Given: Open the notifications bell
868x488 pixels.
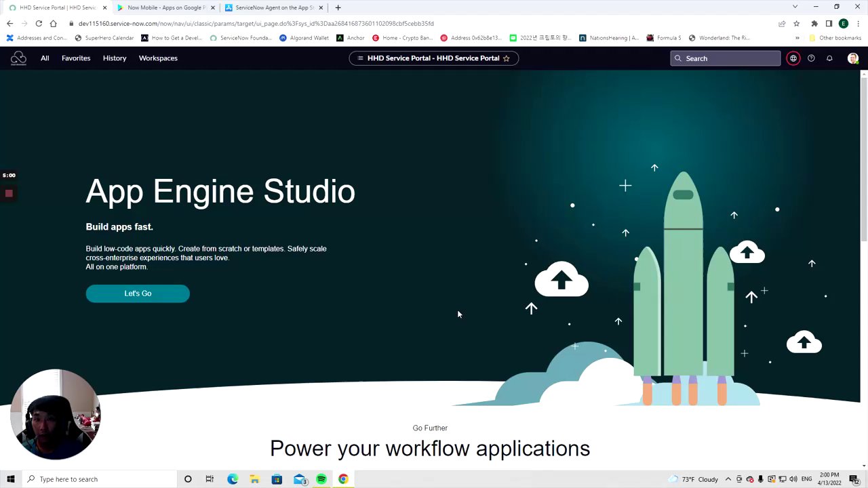Looking at the screenshot, I should click(x=829, y=58).
